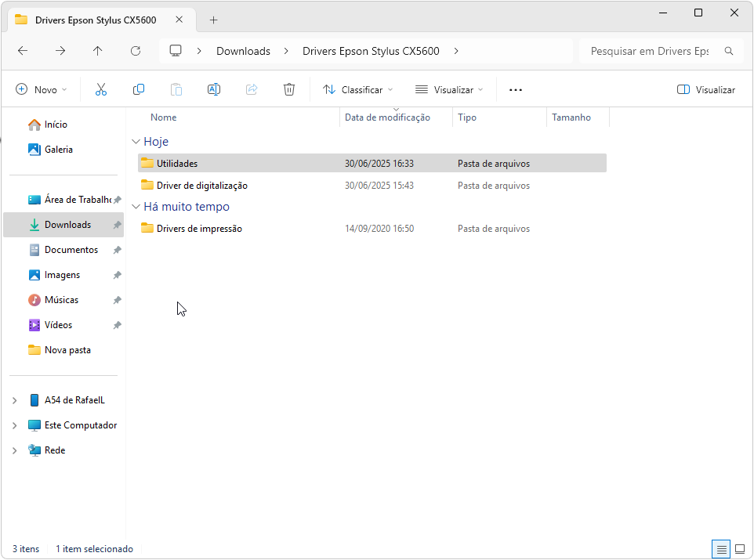Go forward with the right arrow
This screenshot has height=560, width=754.
pos(60,51)
